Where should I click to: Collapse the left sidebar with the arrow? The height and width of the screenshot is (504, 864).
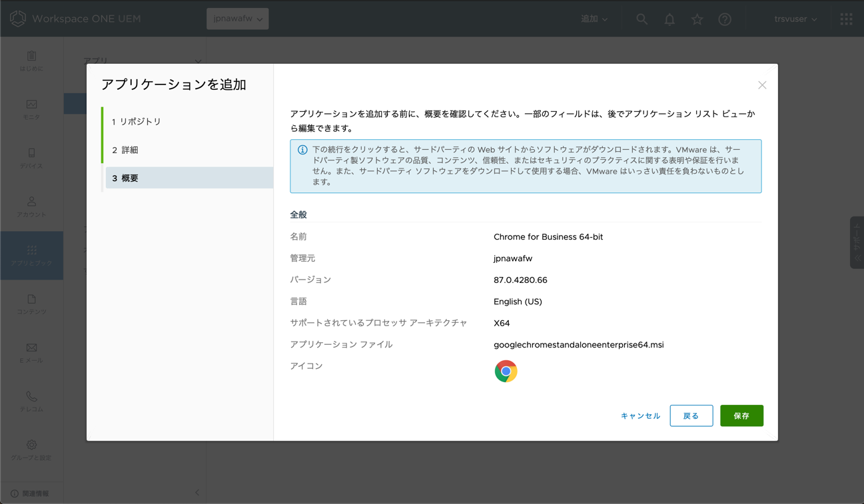pos(197,493)
